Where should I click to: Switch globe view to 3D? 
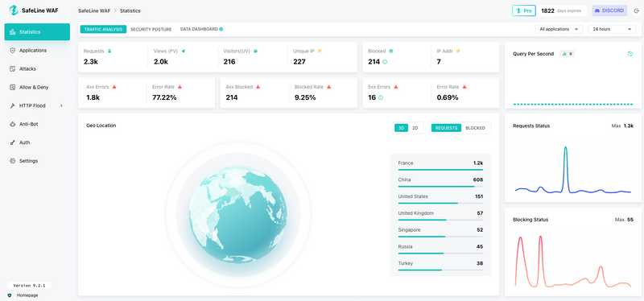click(401, 128)
